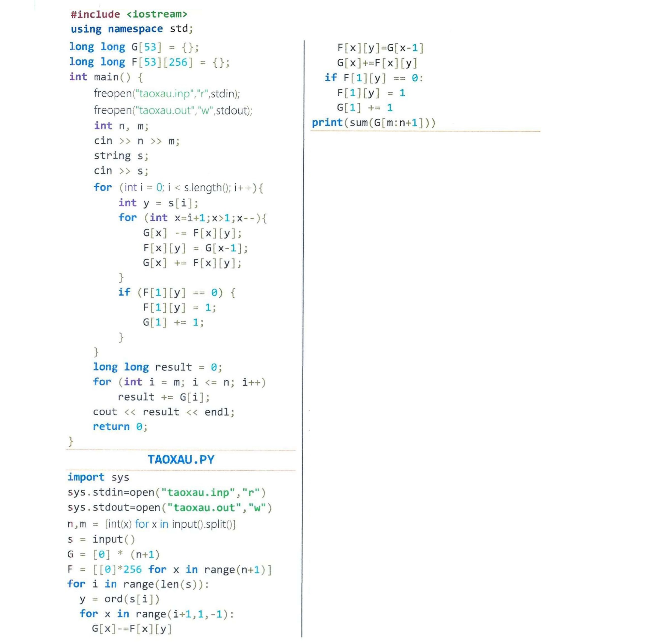Click the 'F = [[0]*256 for x in range(n+1)]' line
The height and width of the screenshot is (644, 648).
click(x=170, y=570)
